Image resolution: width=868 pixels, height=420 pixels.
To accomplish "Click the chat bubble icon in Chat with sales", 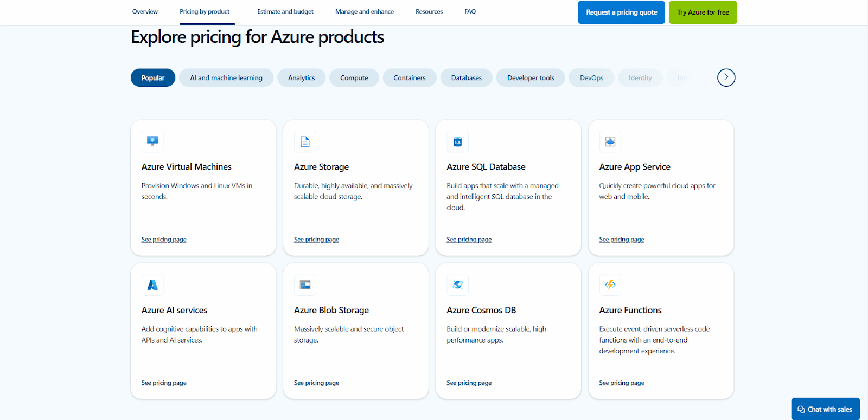I will [x=801, y=409].
